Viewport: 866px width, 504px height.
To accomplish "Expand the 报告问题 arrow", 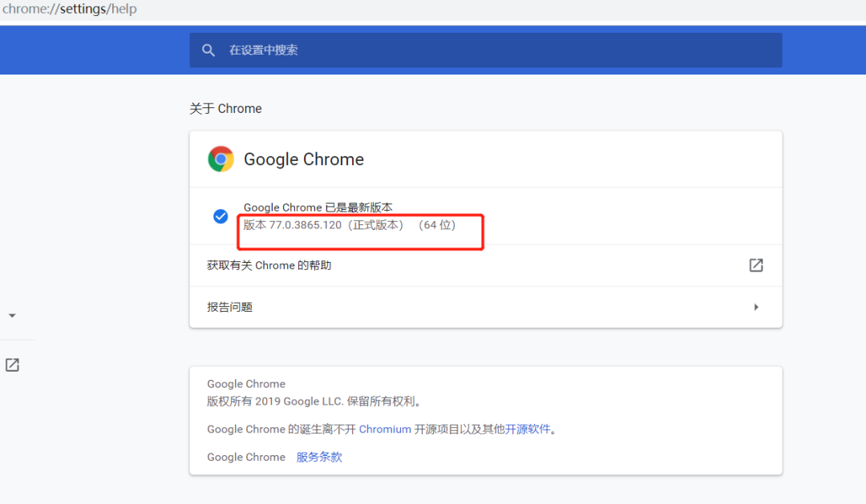I will coord(756,307).
